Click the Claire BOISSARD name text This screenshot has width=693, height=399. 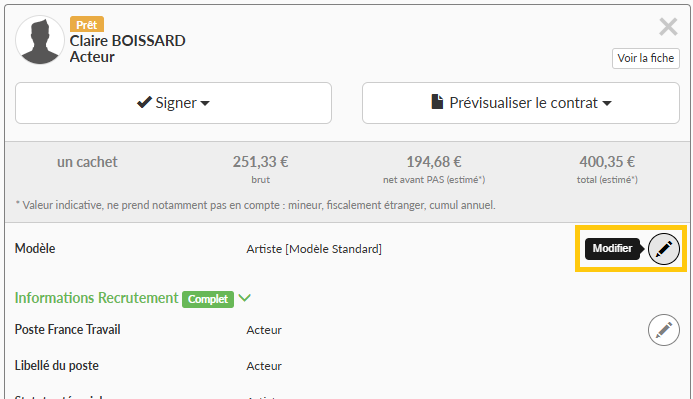tap(128, 41)
